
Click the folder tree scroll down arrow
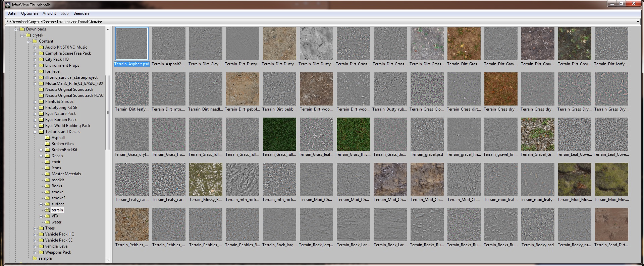[108, 260]
